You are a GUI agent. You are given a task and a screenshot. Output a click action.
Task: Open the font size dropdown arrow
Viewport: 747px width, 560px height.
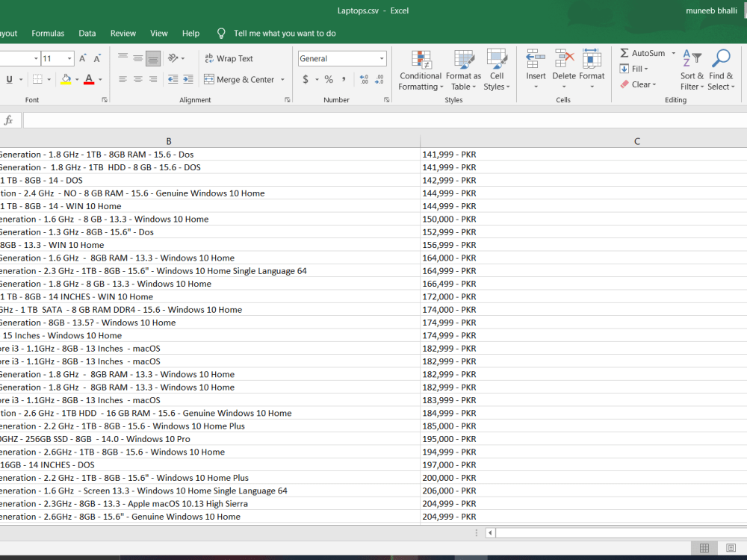[69, 58]
